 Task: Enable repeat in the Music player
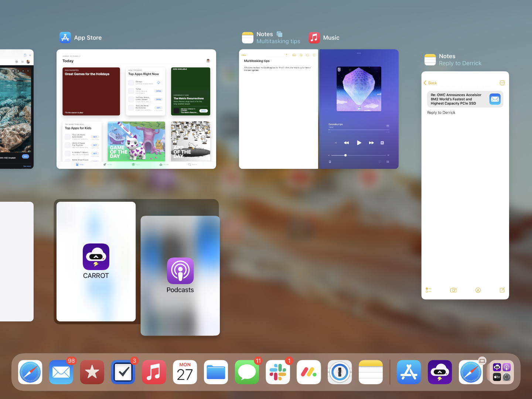pyautogui.click(x=382, y=143)
